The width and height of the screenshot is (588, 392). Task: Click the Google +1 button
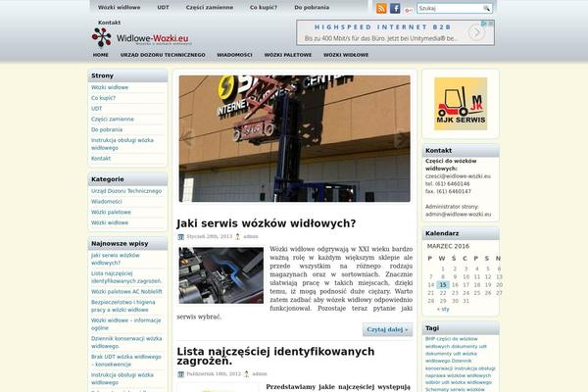(409, 10)
